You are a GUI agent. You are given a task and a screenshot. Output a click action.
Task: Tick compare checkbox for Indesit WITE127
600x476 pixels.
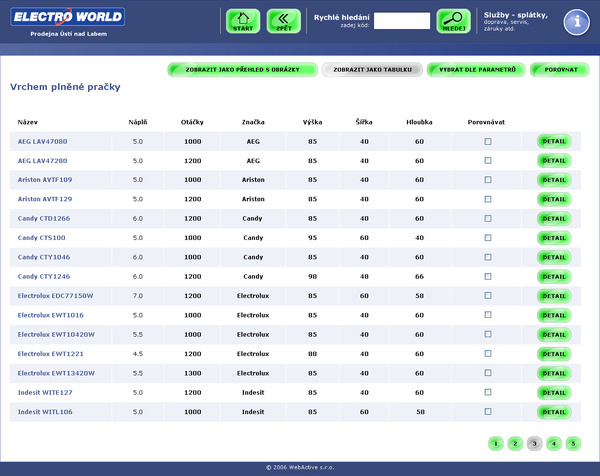pos(488,392)
